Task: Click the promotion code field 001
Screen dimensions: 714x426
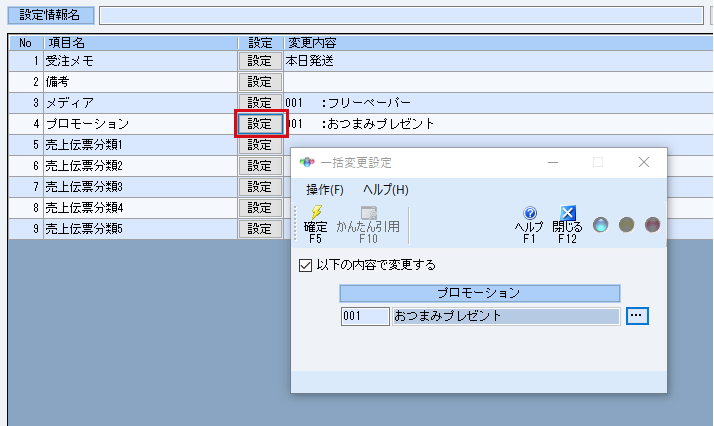Action: pyautogui.click(x=365, y=316)
